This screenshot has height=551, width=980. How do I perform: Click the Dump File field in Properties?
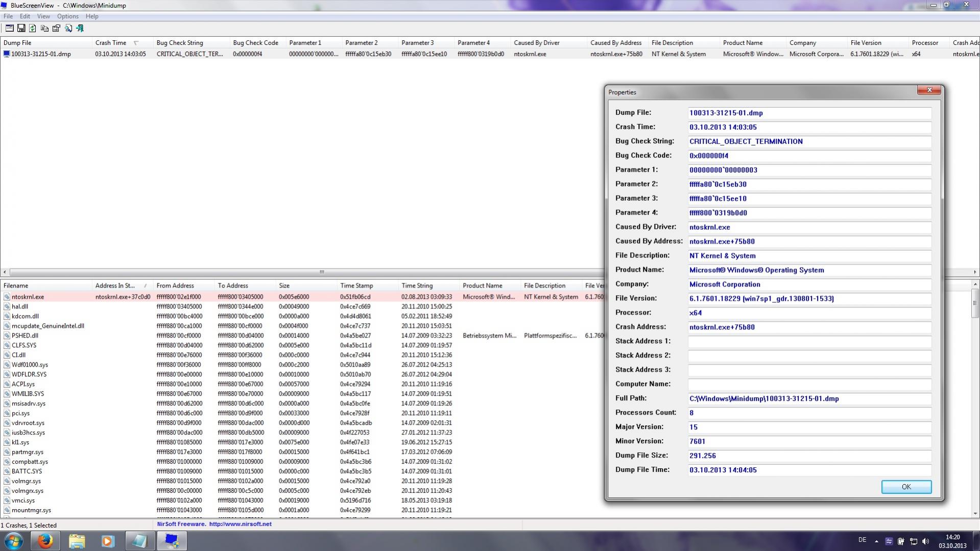click(809, 113)
